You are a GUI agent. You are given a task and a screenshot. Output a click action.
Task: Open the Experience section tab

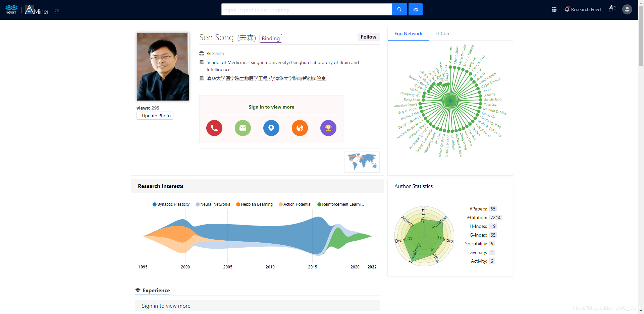[x=153, y=291]
